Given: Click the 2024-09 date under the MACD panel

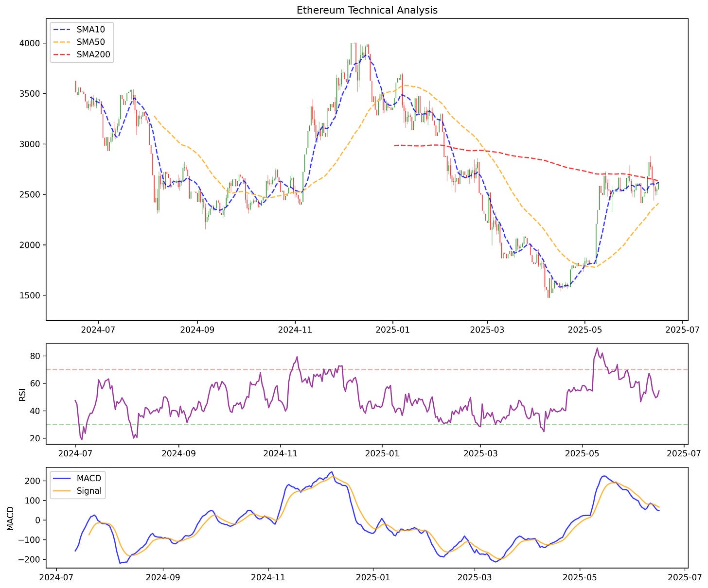Looking at the screenshot, I should click(163, 577).
